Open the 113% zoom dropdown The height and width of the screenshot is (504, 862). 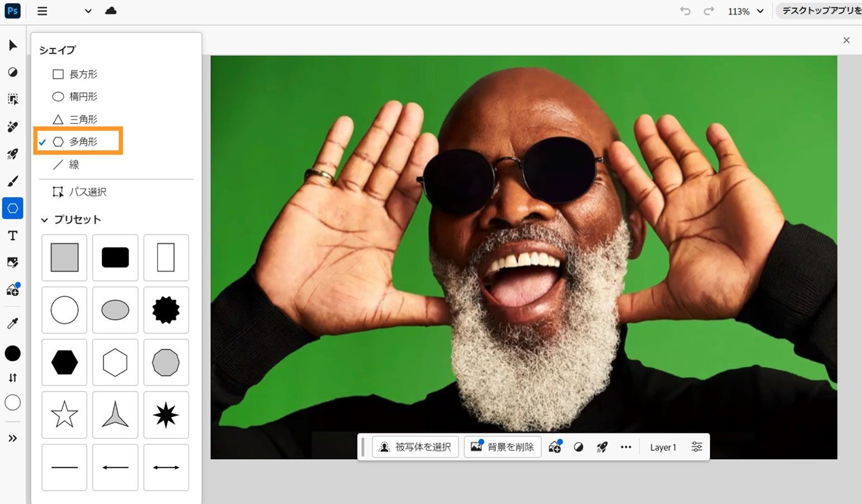pos(745,11)
